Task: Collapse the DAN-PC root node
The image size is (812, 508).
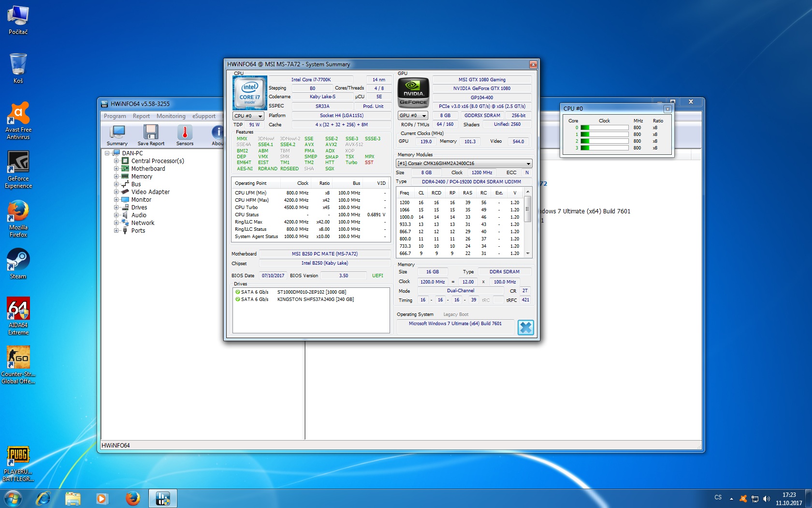Action: click(107, 153)
